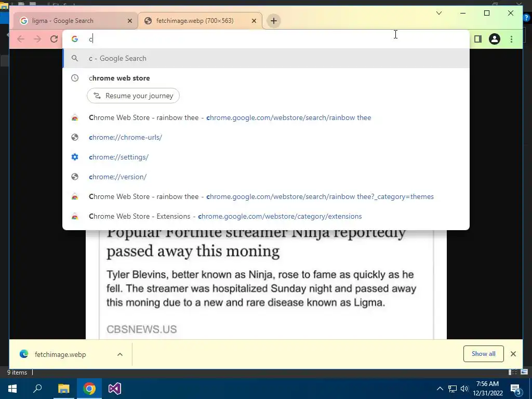Screen dimensions: 532x399
Task: Toggle the Chrome side panel
Action: pyautogui.click(x=478, y=39)
